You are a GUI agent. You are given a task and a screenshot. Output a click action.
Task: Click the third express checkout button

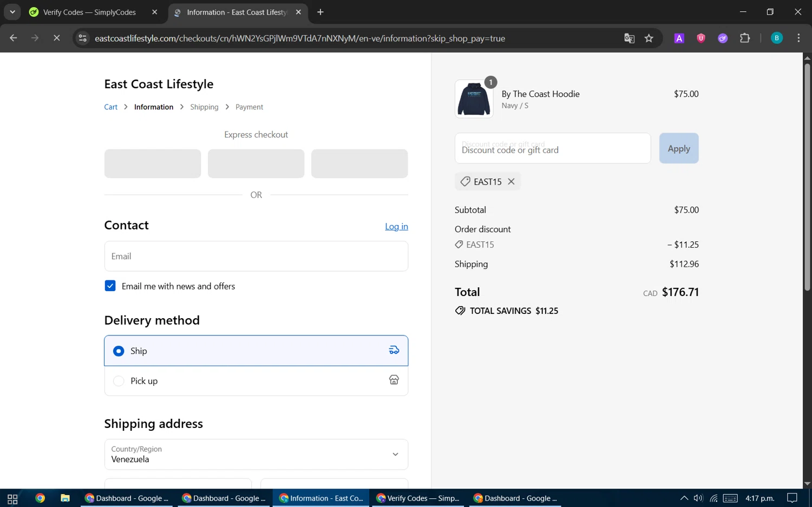click(359, 163)
